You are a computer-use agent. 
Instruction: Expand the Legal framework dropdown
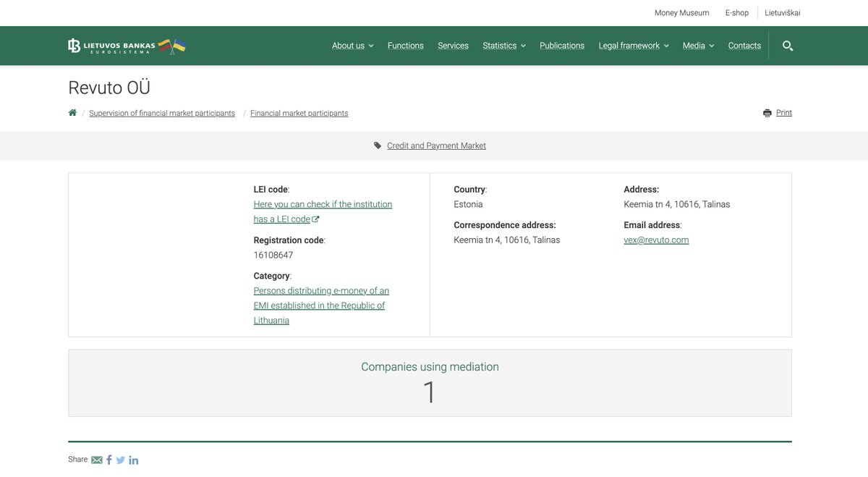click(634, 46)
